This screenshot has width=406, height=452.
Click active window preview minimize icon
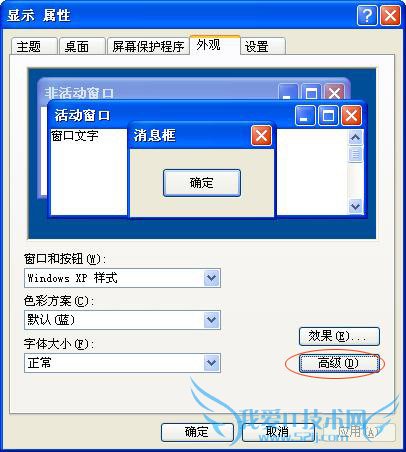click(x=305, y=116)
